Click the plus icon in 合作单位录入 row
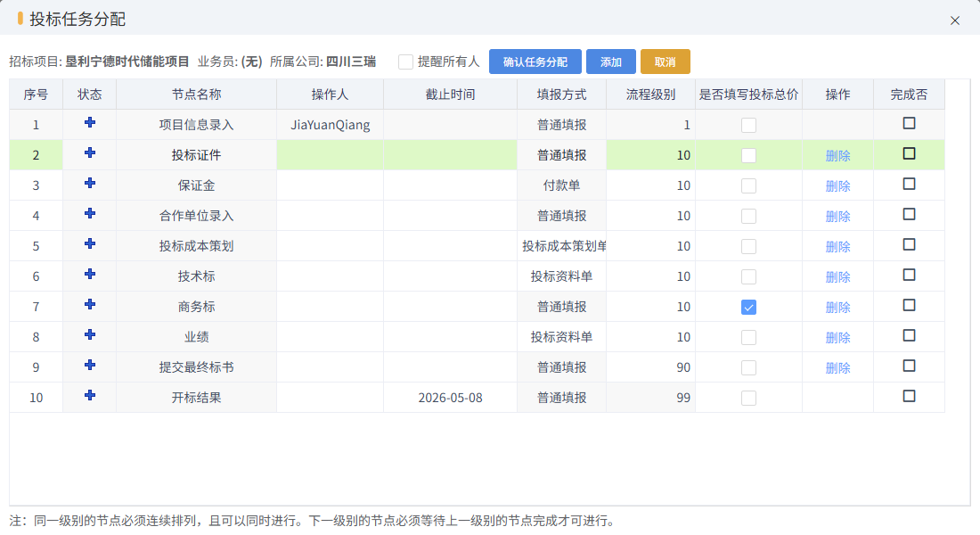980x535 pixels. pyautogui.click(x=90, y=213)
